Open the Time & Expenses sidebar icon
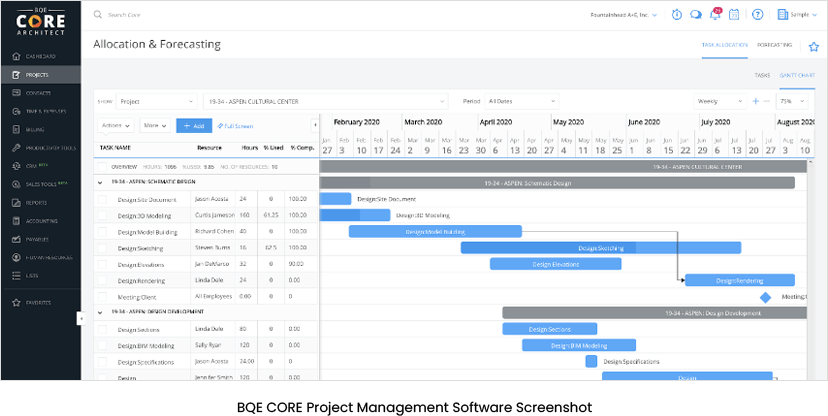The height and width of the screenshot is (416, 828). (x=16, y=111)
